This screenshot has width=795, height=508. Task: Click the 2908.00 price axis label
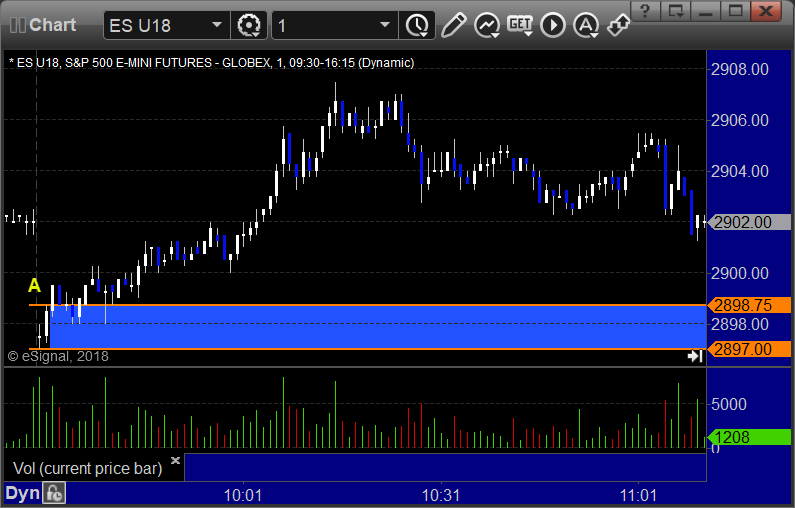coord(740,69)
